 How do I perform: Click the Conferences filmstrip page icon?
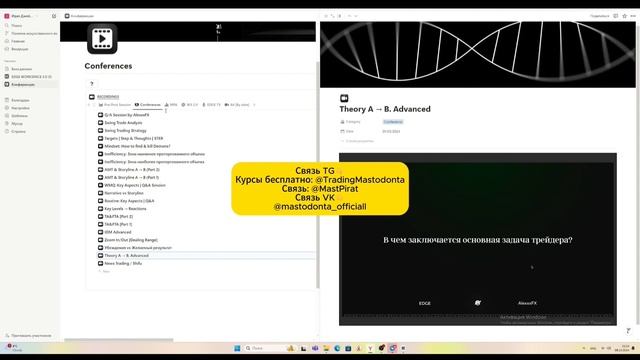click(102, 39)
